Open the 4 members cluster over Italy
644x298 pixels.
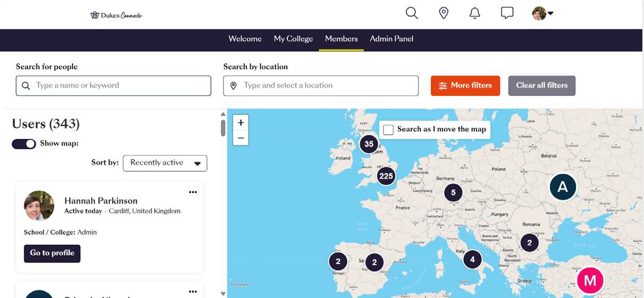[472, 260]
